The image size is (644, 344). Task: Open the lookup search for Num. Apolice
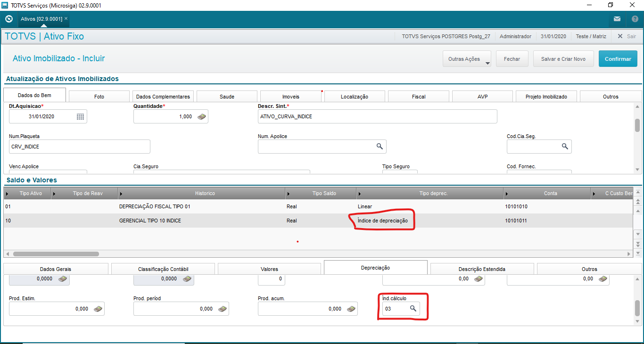pyautogui.click(x=380, y=147)
